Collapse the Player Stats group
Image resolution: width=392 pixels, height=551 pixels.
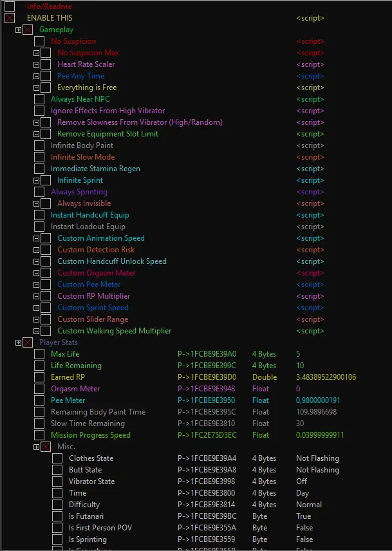tap(19, 342)
